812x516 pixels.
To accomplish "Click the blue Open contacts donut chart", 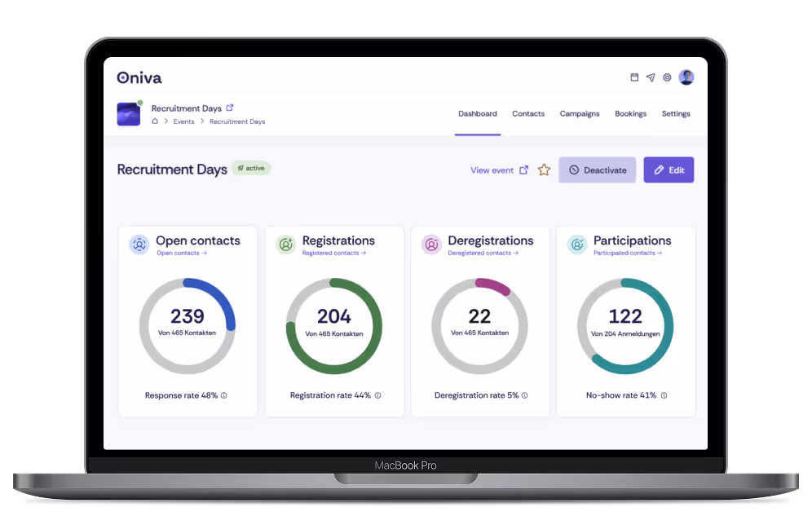I will (x=188, y=326).
